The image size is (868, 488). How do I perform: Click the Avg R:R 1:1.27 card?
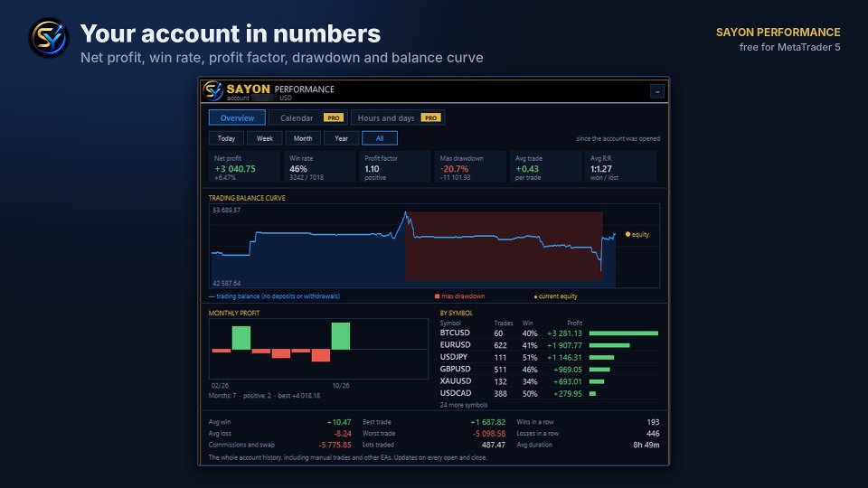click(x=620, y=166)
